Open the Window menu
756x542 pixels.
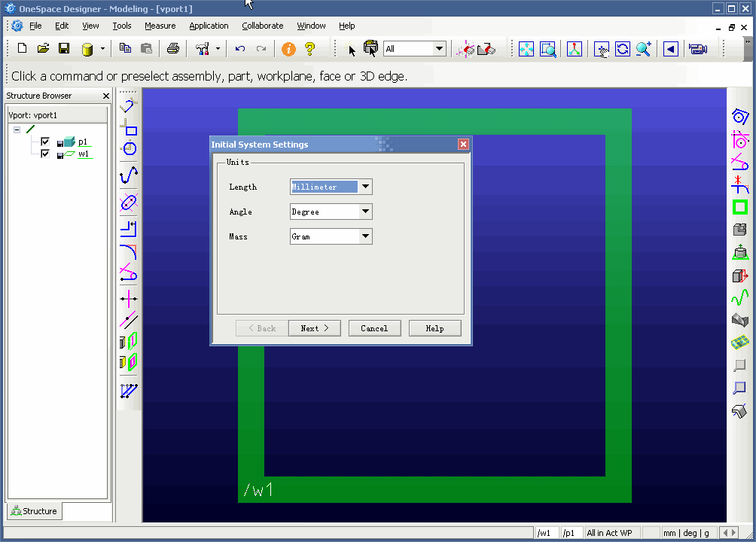[311, 26]
